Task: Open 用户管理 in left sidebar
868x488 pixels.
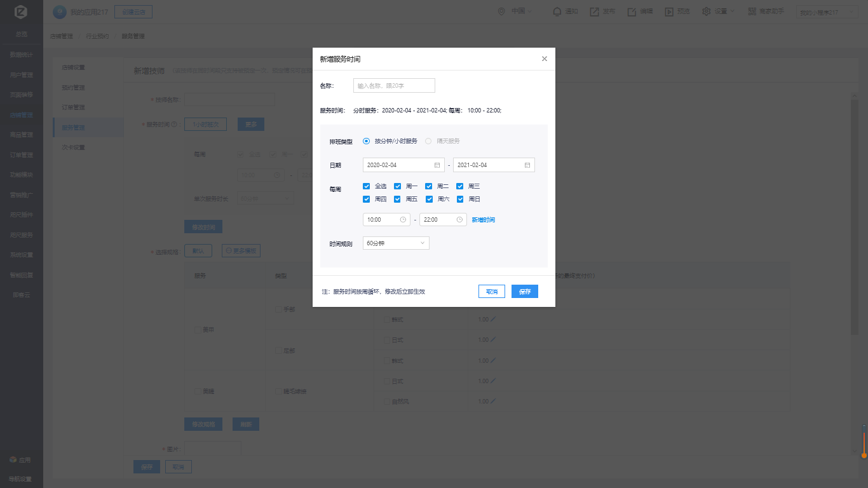Action: (21, 75)
